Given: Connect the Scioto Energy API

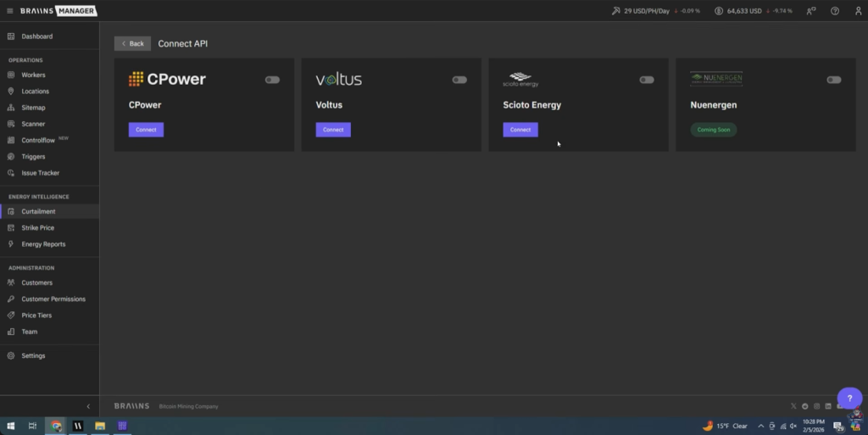Looking at the screenshot, I should pyautogui.click(x=520, y=130).
